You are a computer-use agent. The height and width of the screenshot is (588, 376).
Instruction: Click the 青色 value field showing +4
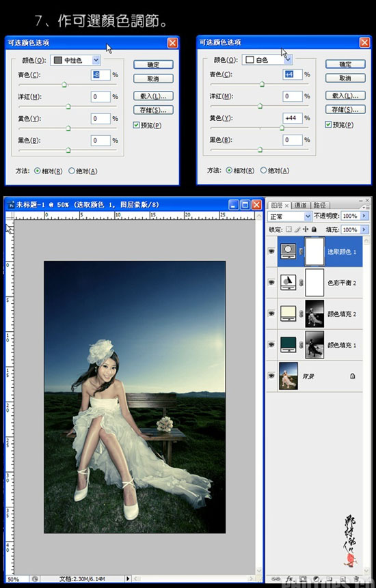293,74
